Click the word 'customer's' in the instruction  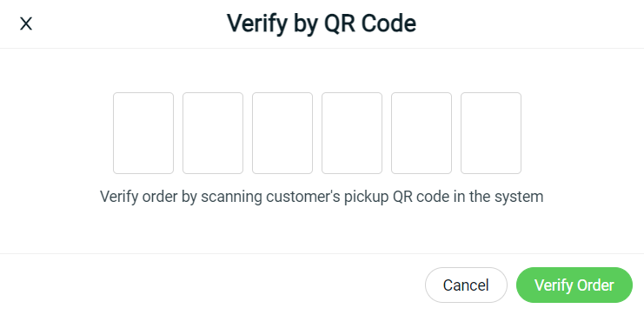pos(303,197)
